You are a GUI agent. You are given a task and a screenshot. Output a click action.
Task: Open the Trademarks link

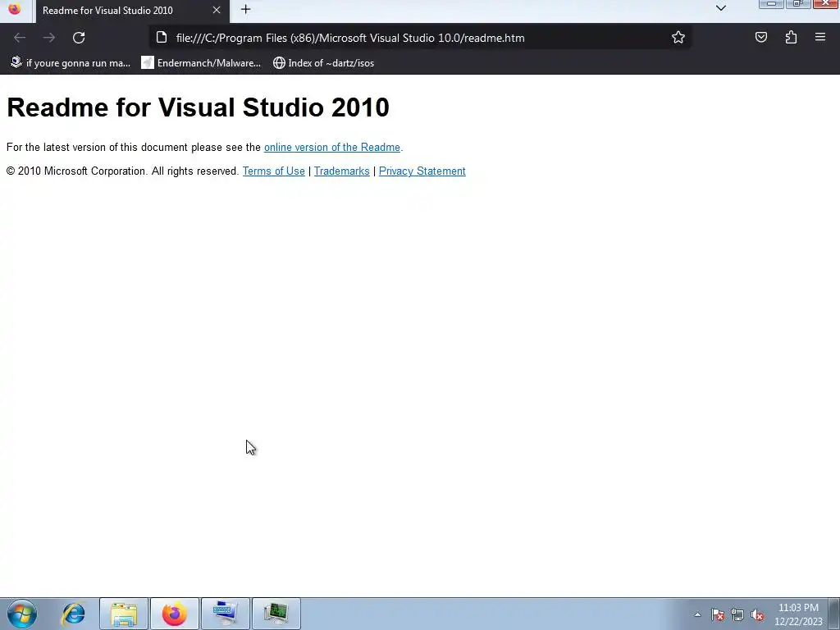pyautogui.click(x=342, y=171)
